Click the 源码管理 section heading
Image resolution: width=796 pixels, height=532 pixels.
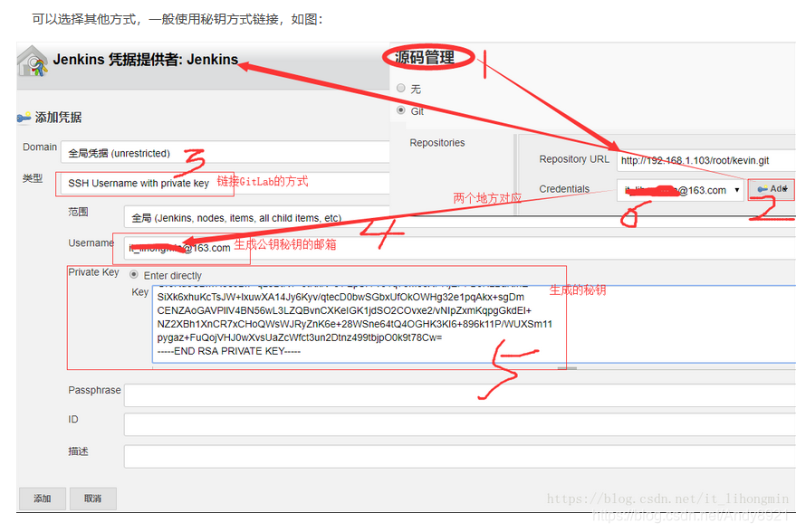point(425,57)
